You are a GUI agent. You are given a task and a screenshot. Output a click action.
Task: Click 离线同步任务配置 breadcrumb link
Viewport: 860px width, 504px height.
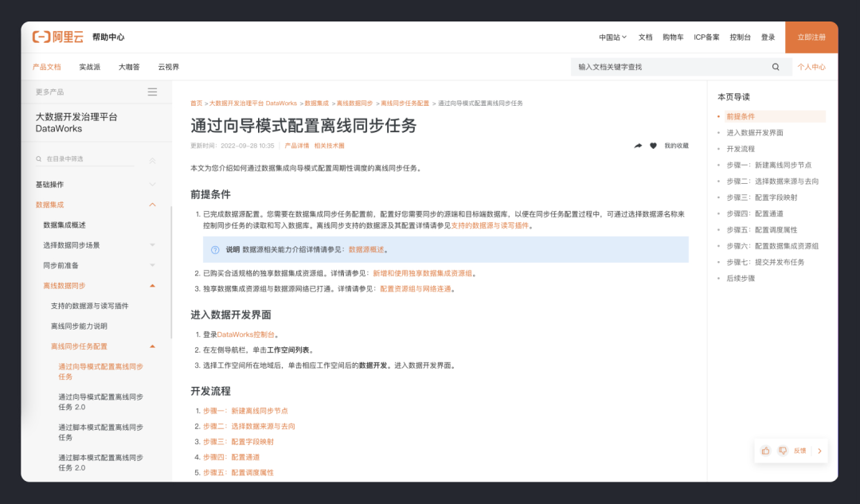[x=405, y=103]
